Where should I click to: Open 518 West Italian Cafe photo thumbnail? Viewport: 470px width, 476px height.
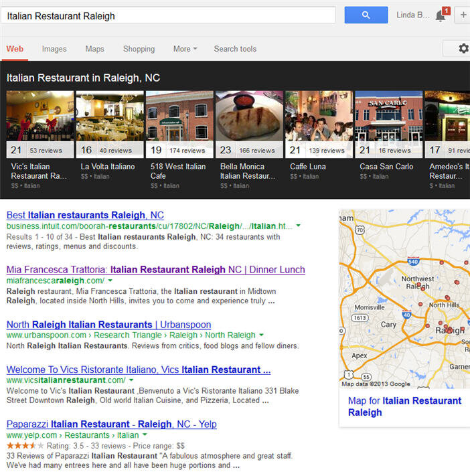(179, 116)
